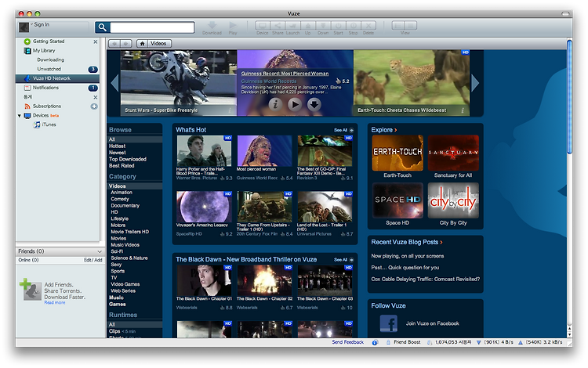Image resolution: width=588 pixels, height=368 pixels.
Task: Go back with the left navigation arrow
Action: coord(114,43)
